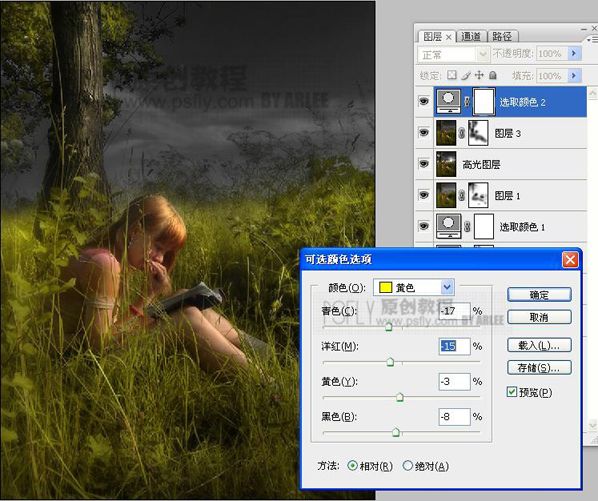Click the 图层 3 layer name

[508, 133]
